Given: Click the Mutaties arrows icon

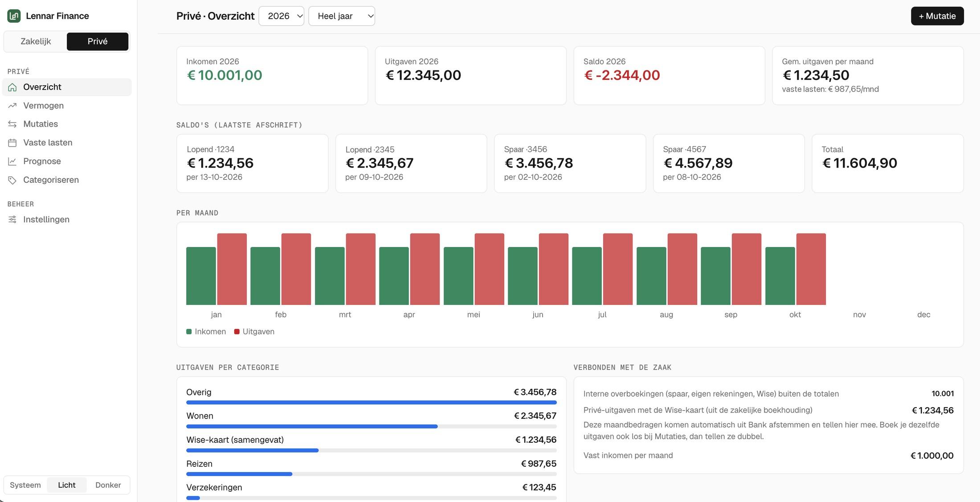Looking at the screenshot, I should click(x=12, y=124).
